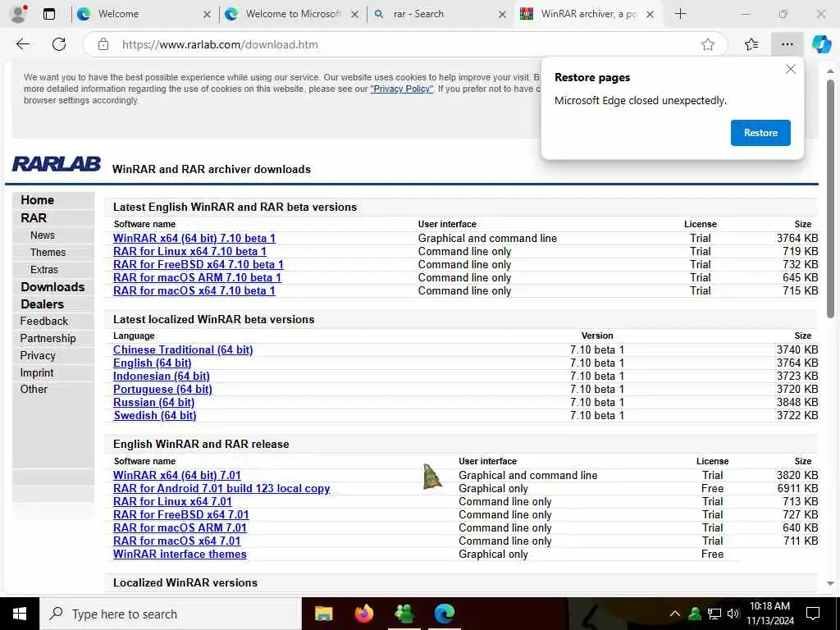
Task: Open Settings and more ellipsis menu
Action: 787,44
